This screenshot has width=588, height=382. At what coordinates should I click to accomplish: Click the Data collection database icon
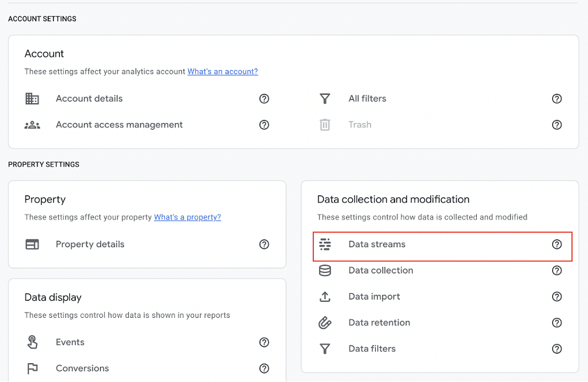(x=325, y=270)
